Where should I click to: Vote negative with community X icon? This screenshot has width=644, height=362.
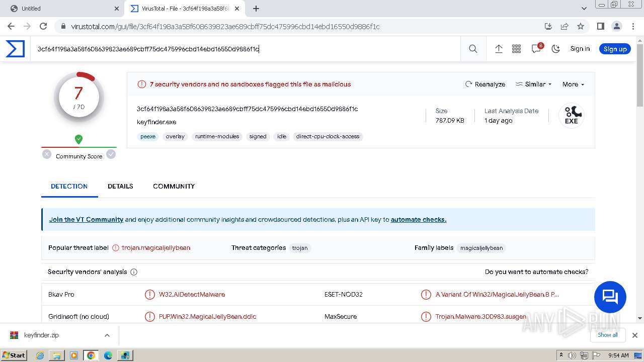(47, 154)
